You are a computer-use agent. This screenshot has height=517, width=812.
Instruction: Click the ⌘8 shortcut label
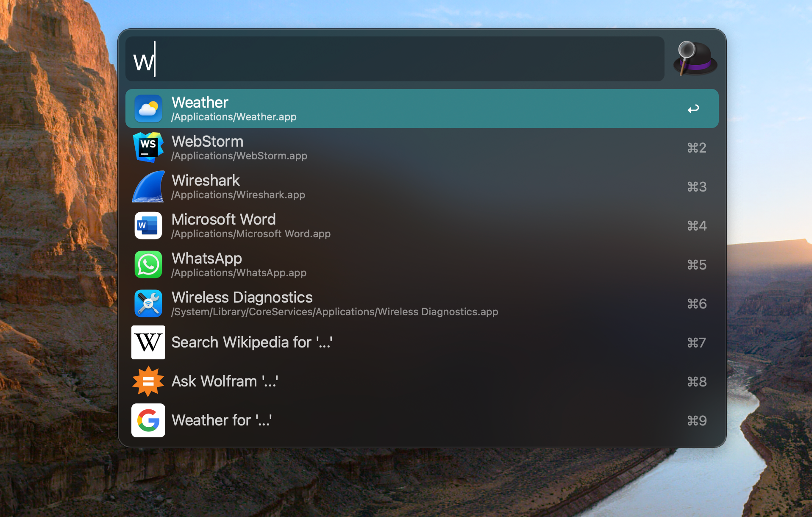(x=697, y=381)
